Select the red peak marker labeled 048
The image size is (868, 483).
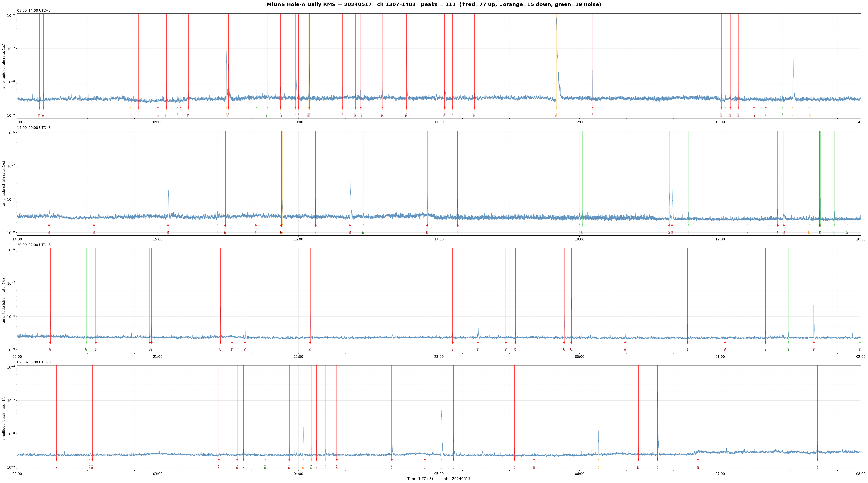coord(350,225)
